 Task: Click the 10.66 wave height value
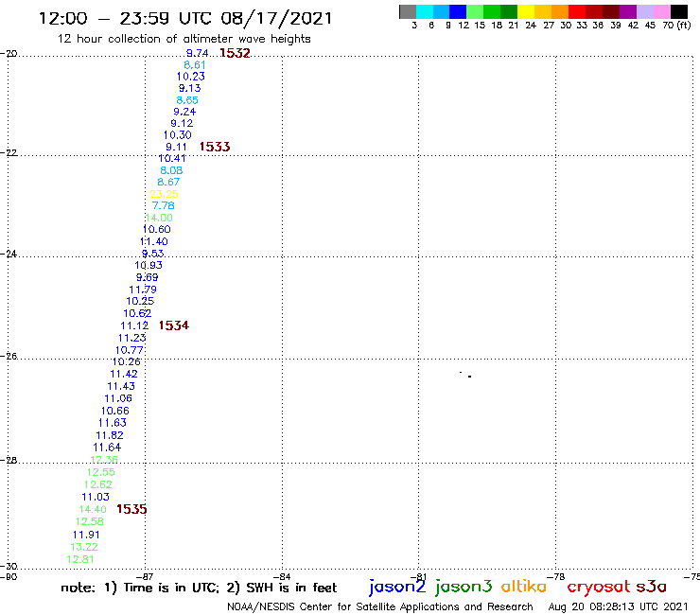pyautogui.click(x=115, y=411)
